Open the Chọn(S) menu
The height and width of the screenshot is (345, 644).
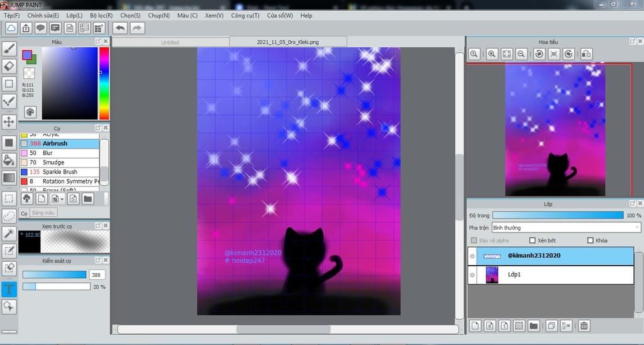130,15
